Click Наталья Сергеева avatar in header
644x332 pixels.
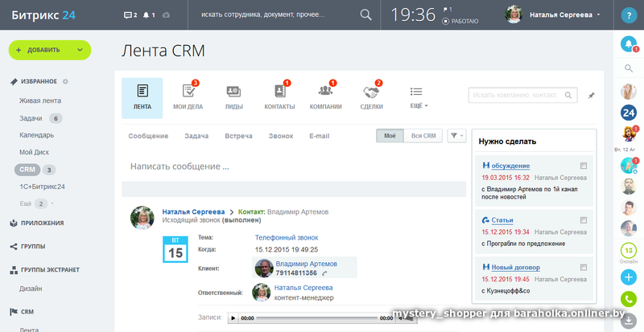[514, 14]
